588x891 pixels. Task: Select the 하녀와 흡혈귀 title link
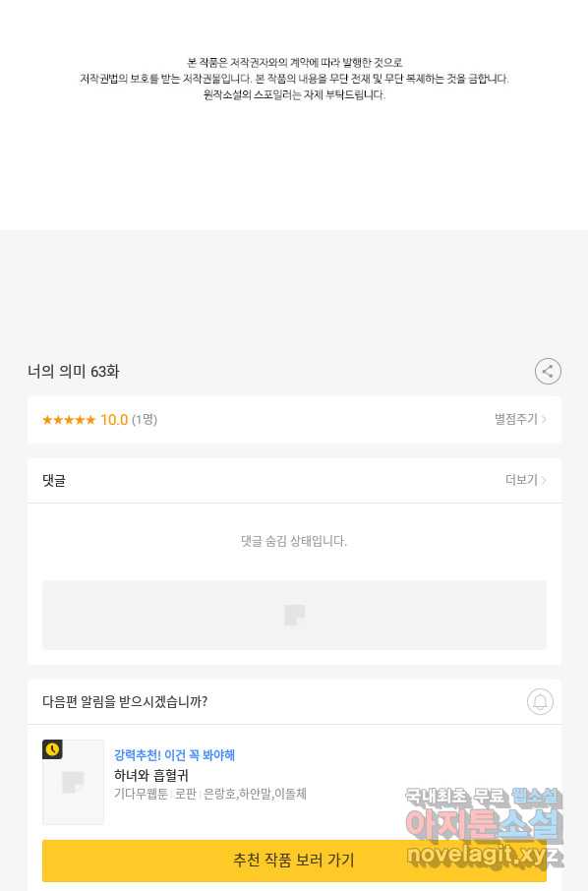151,775
